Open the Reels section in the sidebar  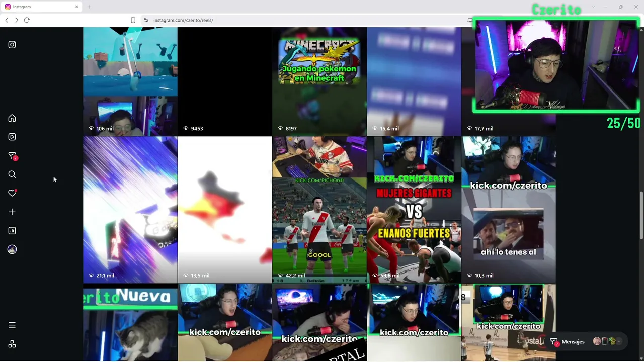pos(12,137)
